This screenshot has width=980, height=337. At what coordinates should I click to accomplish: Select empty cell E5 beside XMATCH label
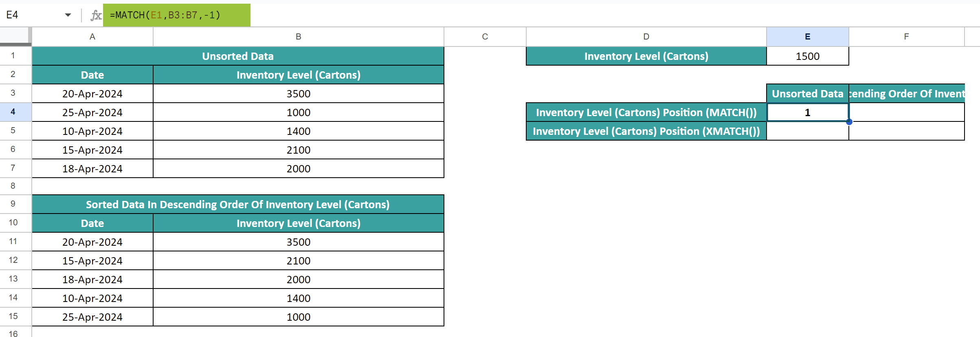[x=808, y=131]
